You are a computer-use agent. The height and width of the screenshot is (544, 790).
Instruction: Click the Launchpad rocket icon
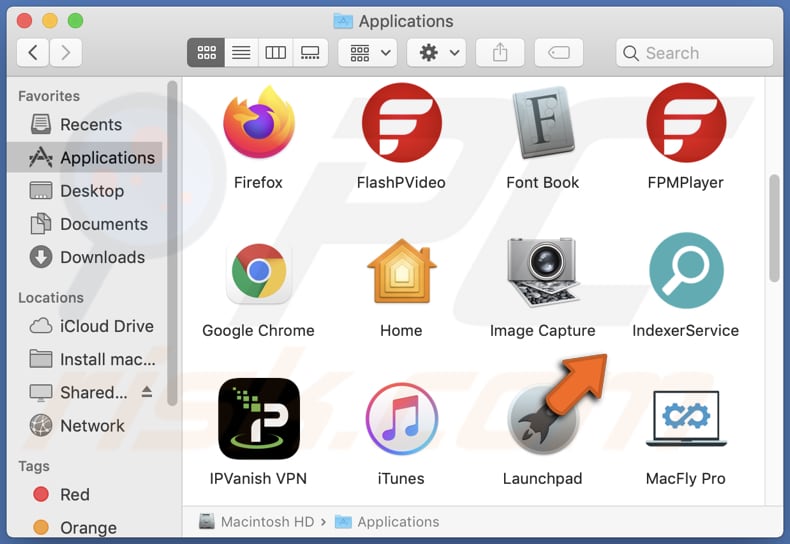(543, 419)
